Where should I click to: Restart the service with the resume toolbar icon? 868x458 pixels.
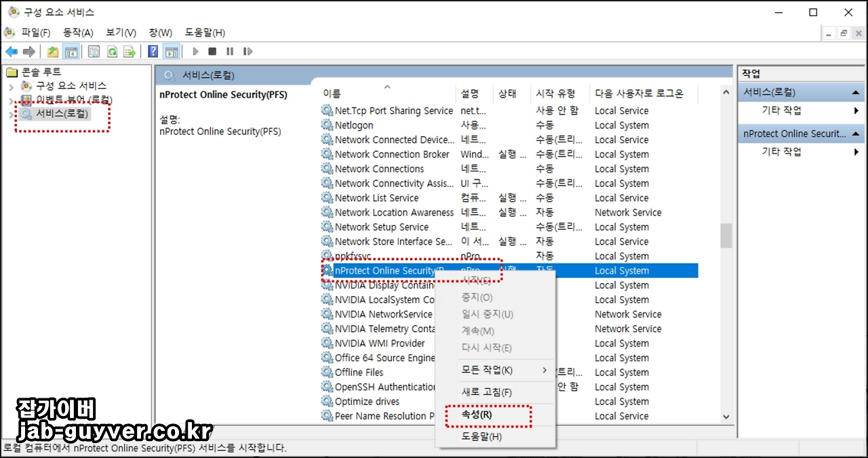(x=248, y=51)
